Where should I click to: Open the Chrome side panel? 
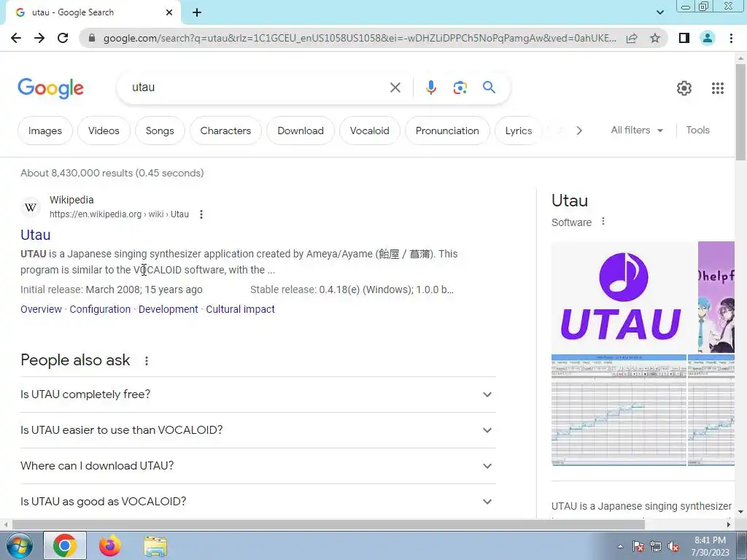pos(684,38)
